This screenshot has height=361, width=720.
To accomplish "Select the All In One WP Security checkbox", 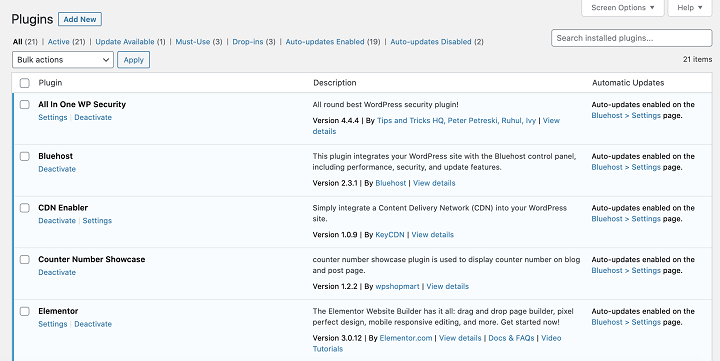I will click(25, 105).
